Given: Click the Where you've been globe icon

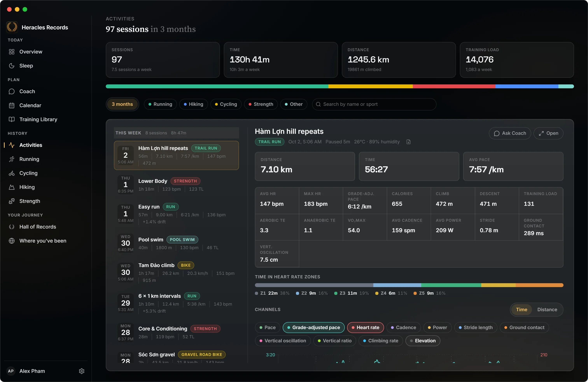Looking at the screenshot, I should click(12, 241).
